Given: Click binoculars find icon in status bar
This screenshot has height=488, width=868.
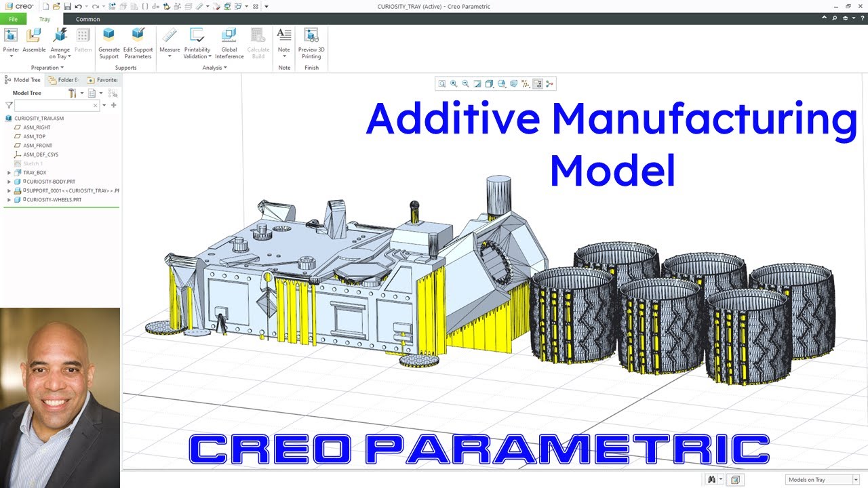Looking at the screenshot, I should pos(711,479).
